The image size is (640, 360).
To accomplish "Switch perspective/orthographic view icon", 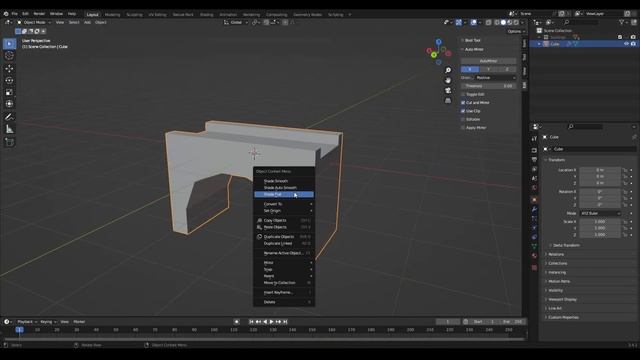I will (448, 100).
